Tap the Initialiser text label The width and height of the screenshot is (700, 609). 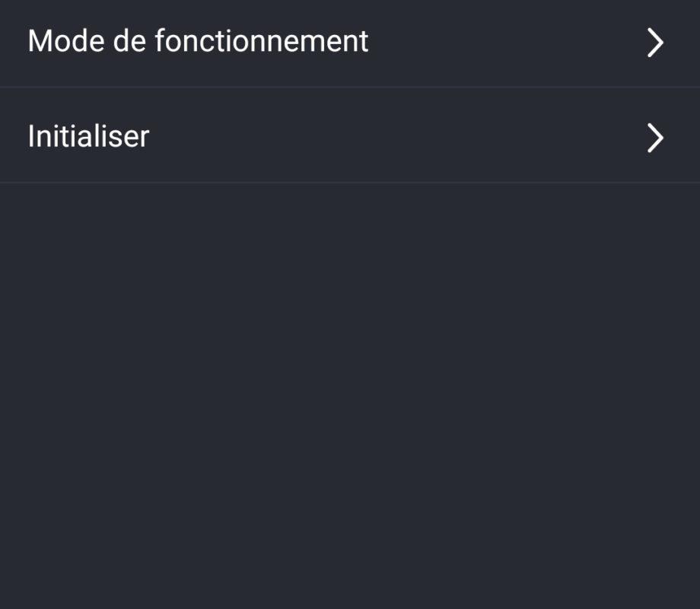(88, 136)
